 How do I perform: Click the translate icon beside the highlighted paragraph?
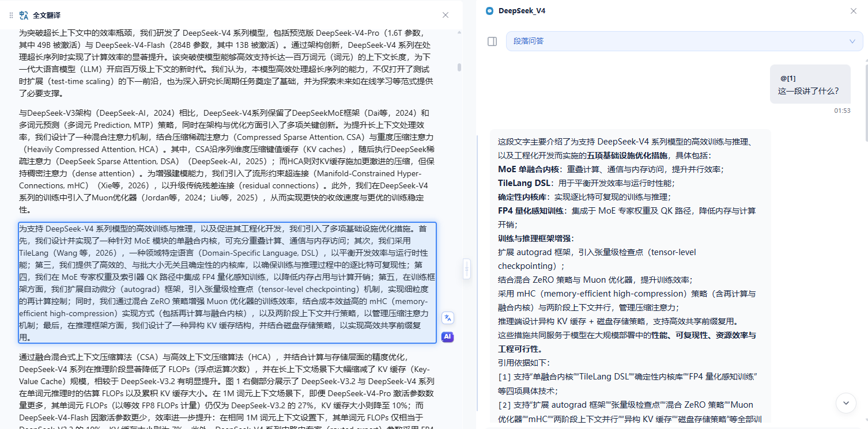pyautogui.click(x=448, y=317)
